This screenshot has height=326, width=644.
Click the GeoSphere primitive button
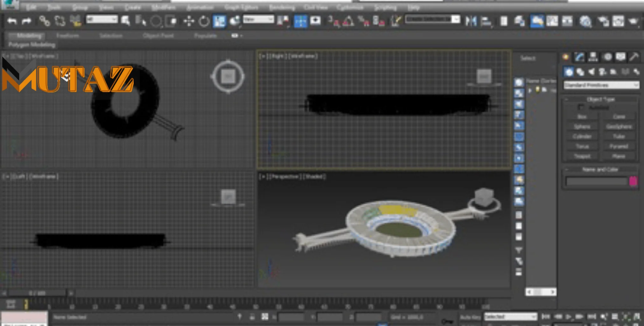[619, 127]
